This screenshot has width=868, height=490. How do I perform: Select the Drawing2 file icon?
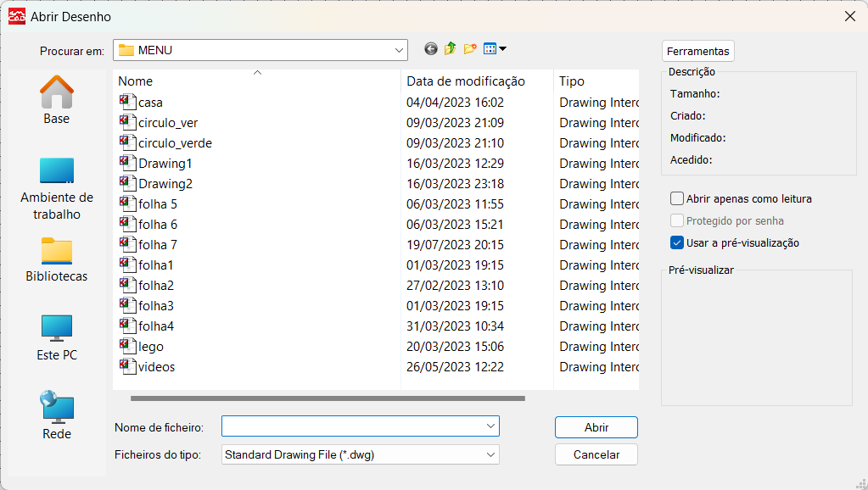[x=127, y=183]
